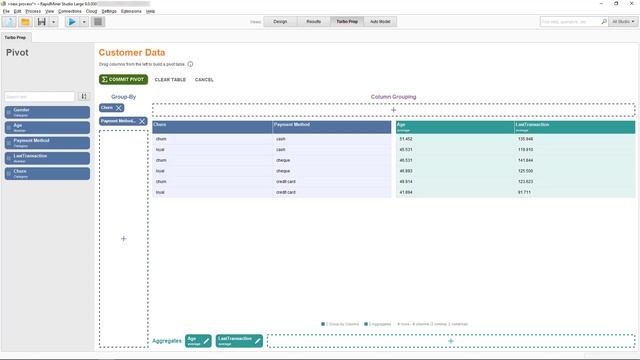Click the CANCEL button
640x360 pixels.
204,80
